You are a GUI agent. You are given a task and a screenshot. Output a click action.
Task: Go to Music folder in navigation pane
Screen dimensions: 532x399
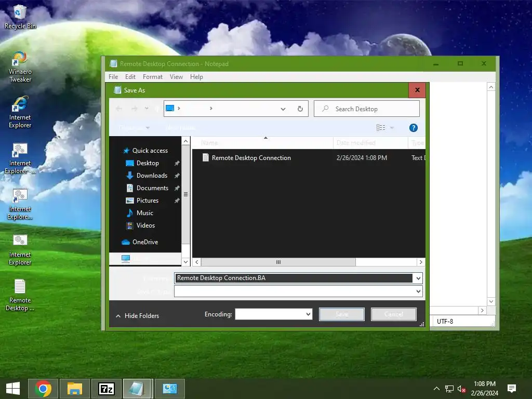click(145, 213)
